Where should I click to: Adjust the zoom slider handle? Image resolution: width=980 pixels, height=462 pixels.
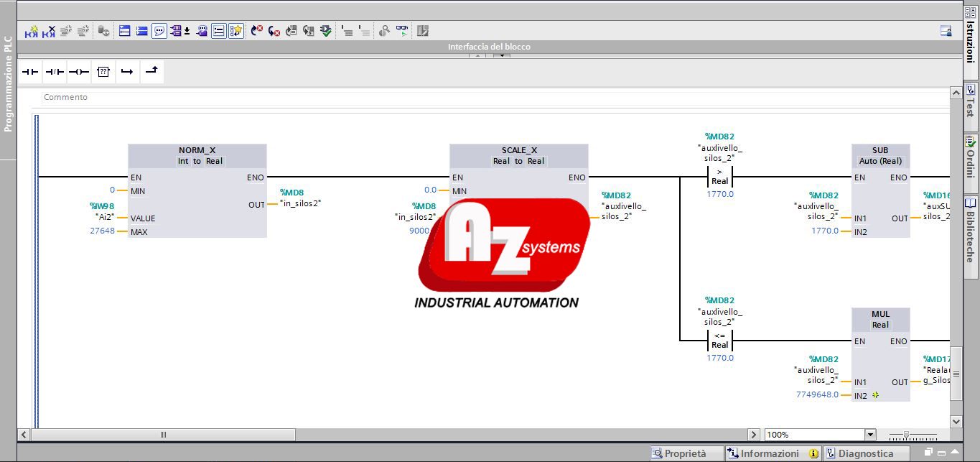(907, 435)
